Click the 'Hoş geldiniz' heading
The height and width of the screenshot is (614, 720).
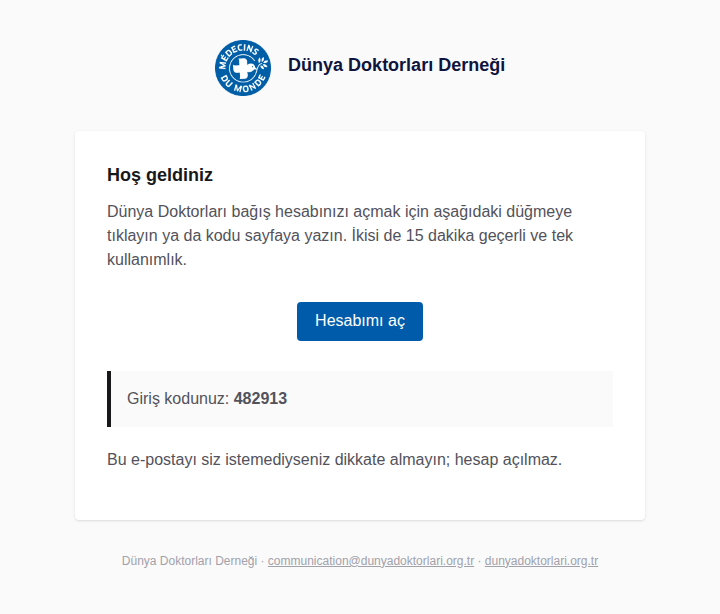(x=160, y=175)
